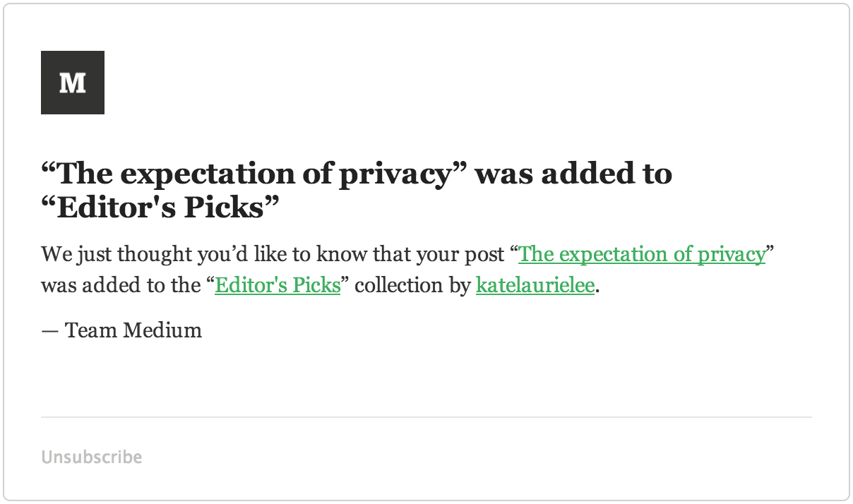Screen dimensions: 853x504
Task: Click the dash before "Team Medium"
Action: pos(49,330)
